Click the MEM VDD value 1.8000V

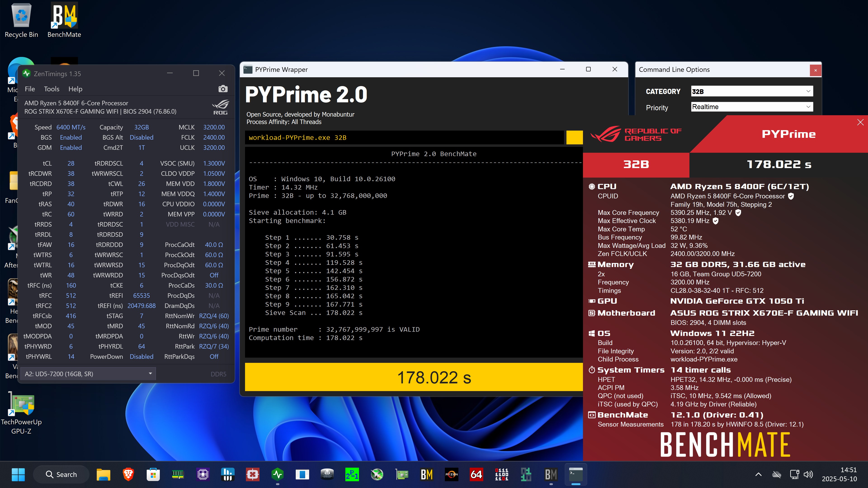pyautogui.click(x=214, y=183)
